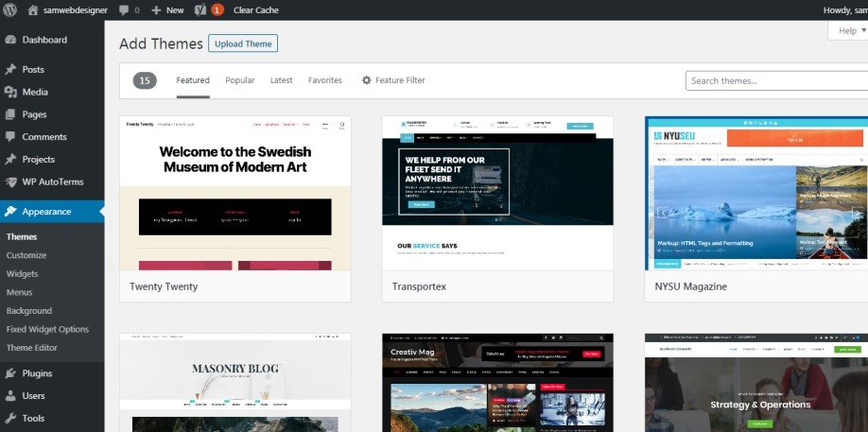868x432 pixels.
Task: Select the Creativ Mag theme thumbnail
Action: click(497, 383)
